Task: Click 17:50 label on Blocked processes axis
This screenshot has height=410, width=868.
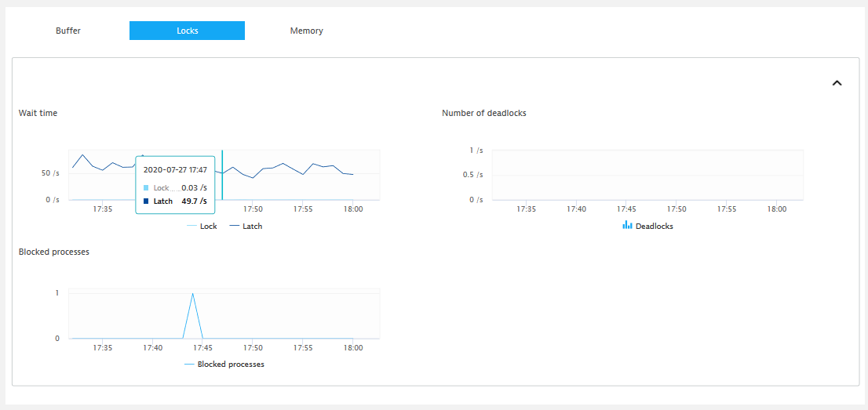Action: (x=253, y=348)
